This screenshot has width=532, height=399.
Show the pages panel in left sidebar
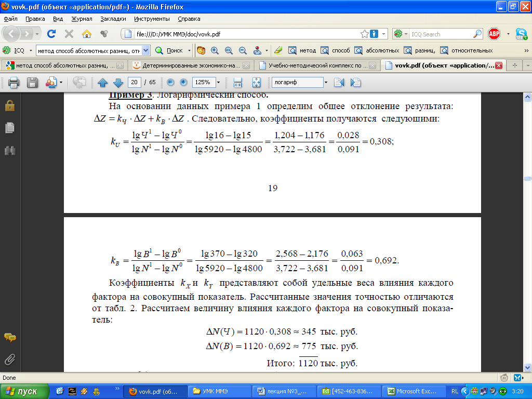(x=10, y=127)
